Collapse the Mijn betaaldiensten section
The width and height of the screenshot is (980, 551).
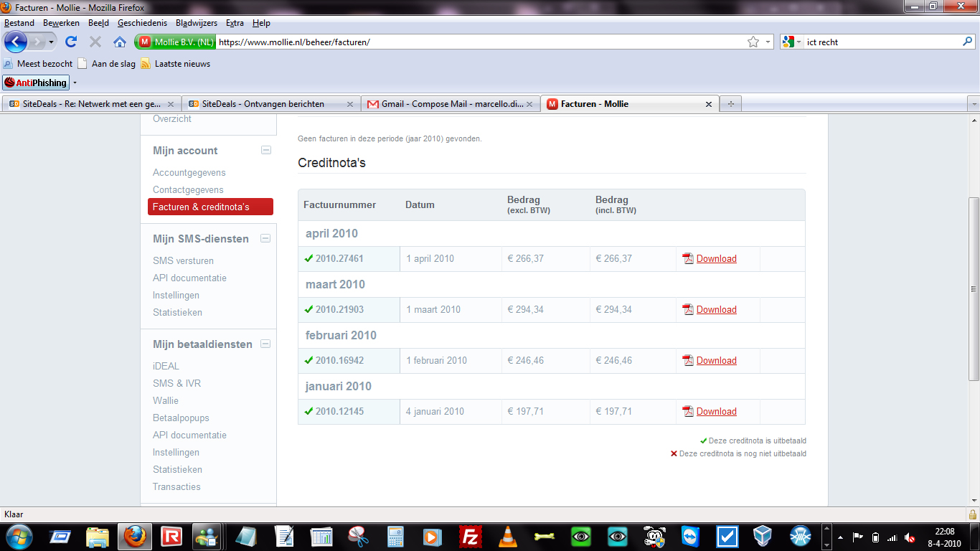[x=265, y=344]
